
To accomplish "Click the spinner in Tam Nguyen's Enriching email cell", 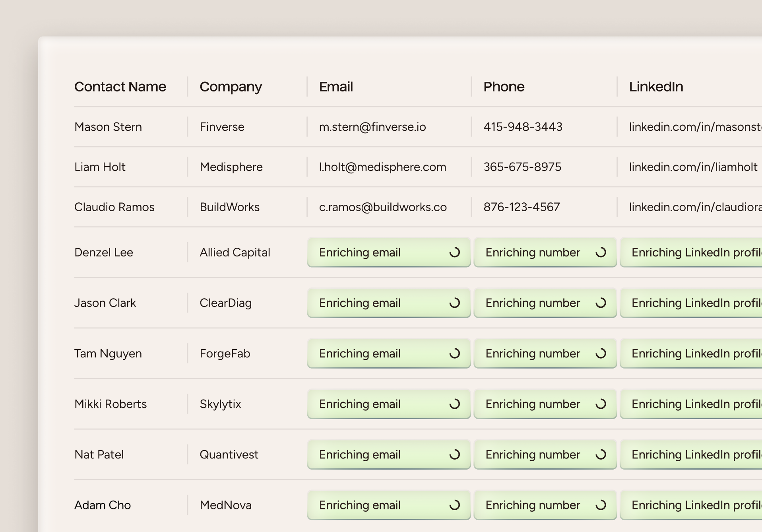I will (455, 353).
